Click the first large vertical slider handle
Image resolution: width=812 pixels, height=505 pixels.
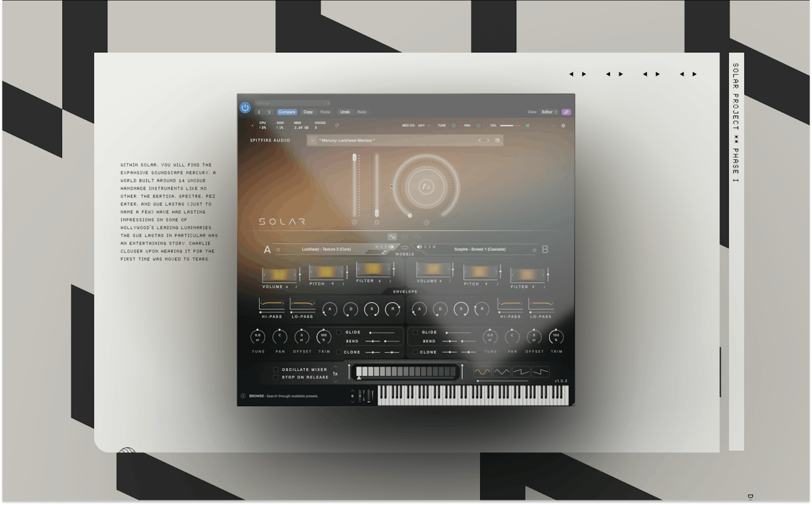pos(355,157)
